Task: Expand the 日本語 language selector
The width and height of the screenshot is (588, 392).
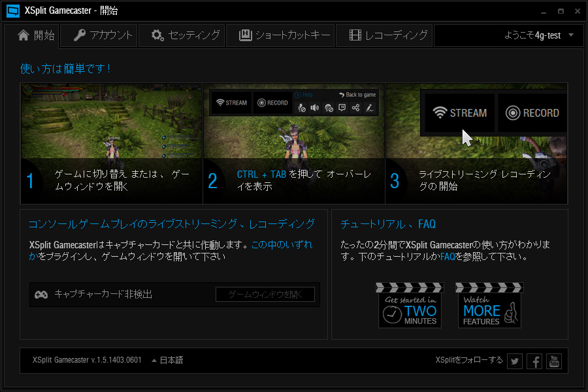Action: tap(167, 360)
